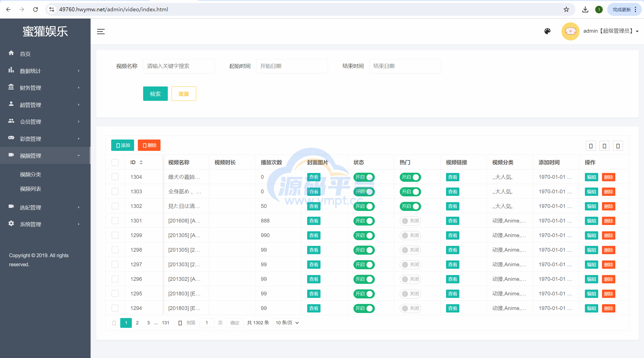Toggle the select-all checkbox in table header
The image size is (644, 358).
click(115, 162)
